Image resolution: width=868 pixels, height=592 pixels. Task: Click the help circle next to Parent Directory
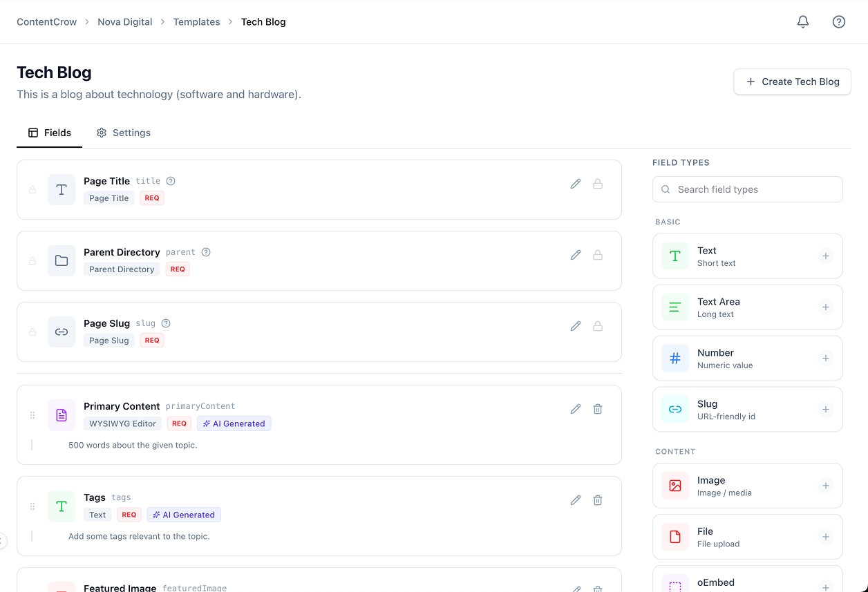[x=206, y=251]
